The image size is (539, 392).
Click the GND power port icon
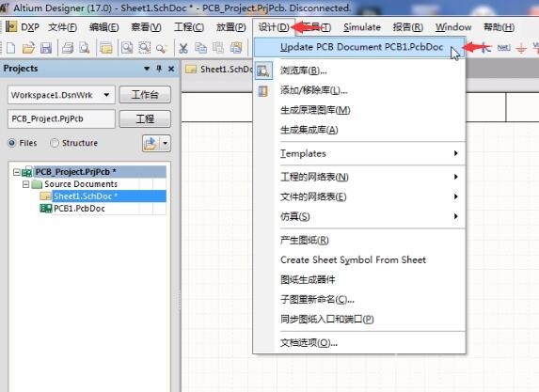pyautogui.click(x=521, y=48)
